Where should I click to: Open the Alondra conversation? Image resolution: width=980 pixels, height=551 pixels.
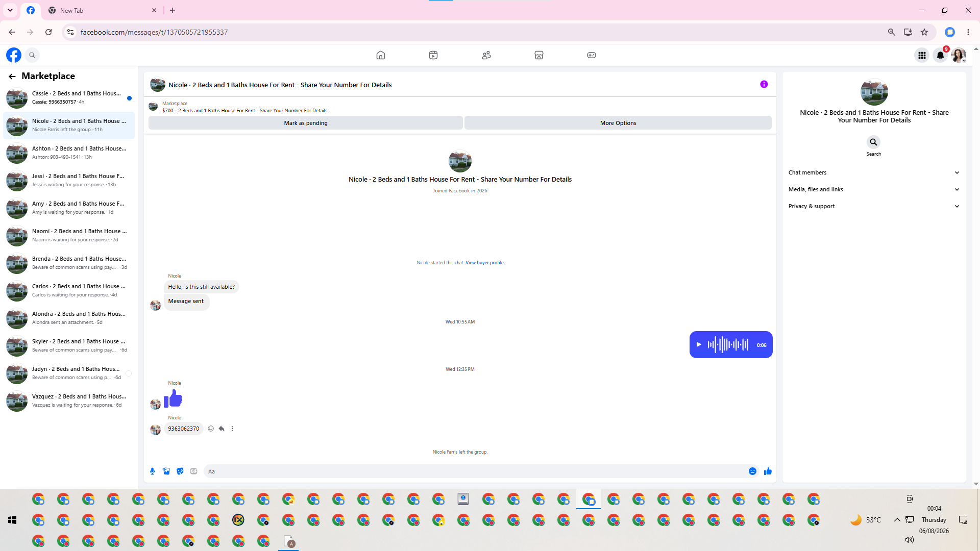[x=69, y=318]
